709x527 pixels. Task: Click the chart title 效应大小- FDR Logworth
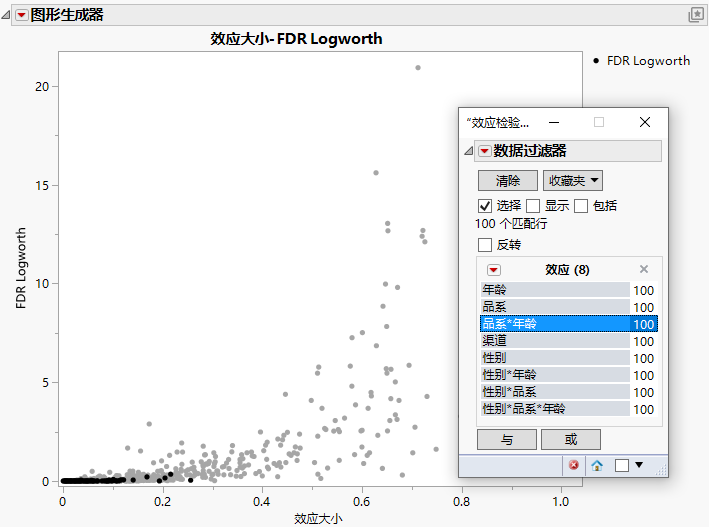pyautogui.click(x=296, y=39)
